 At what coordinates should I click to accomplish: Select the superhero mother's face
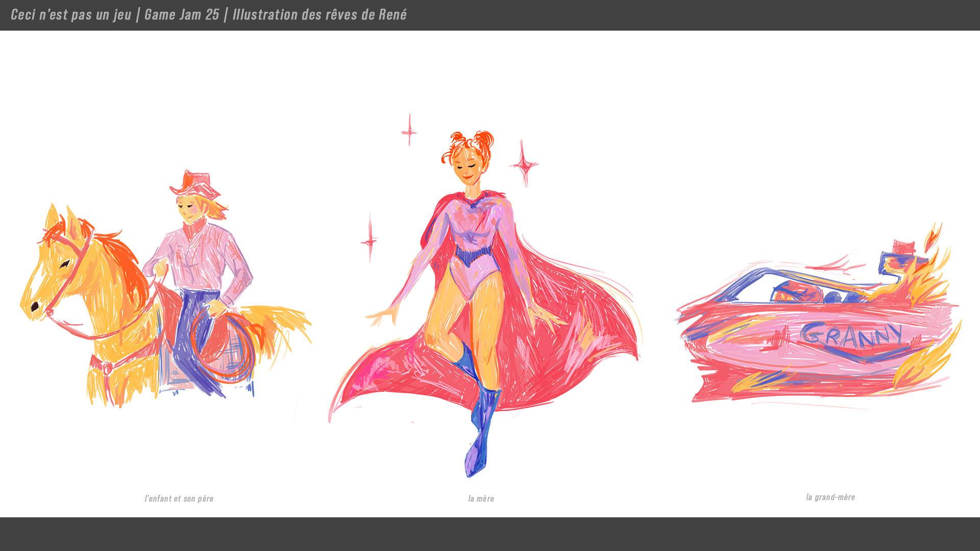click(x=469, y=168)
